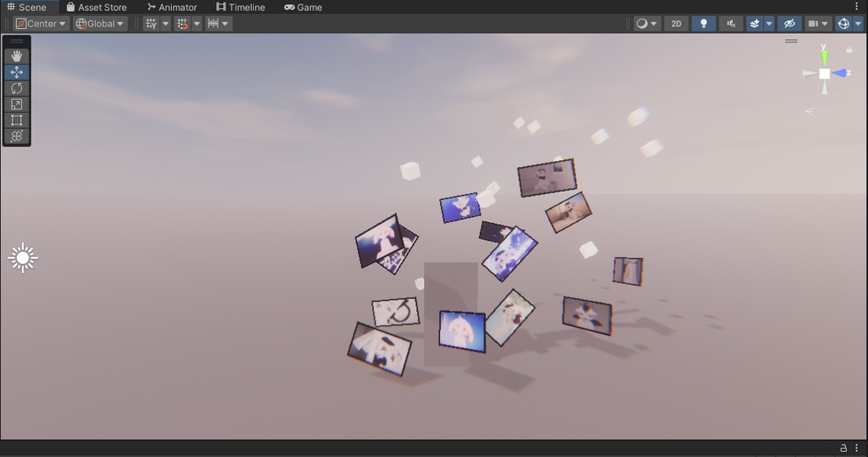This screenshot has height=457, width=868.
Task: Open scene view more options menu
Action: pyautogui.click(x=857, y=7)
